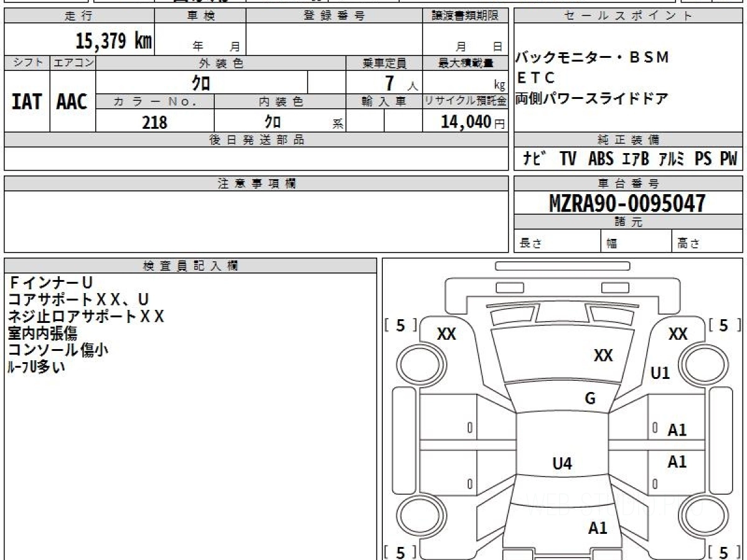Select the G mark on the windshield

click(590, 399)
